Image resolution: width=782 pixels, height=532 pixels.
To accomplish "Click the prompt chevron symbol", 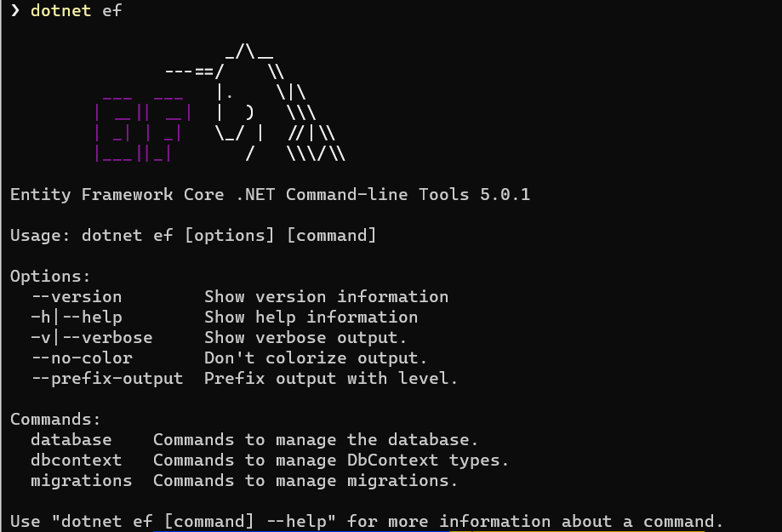I will (x=14, y=11).
